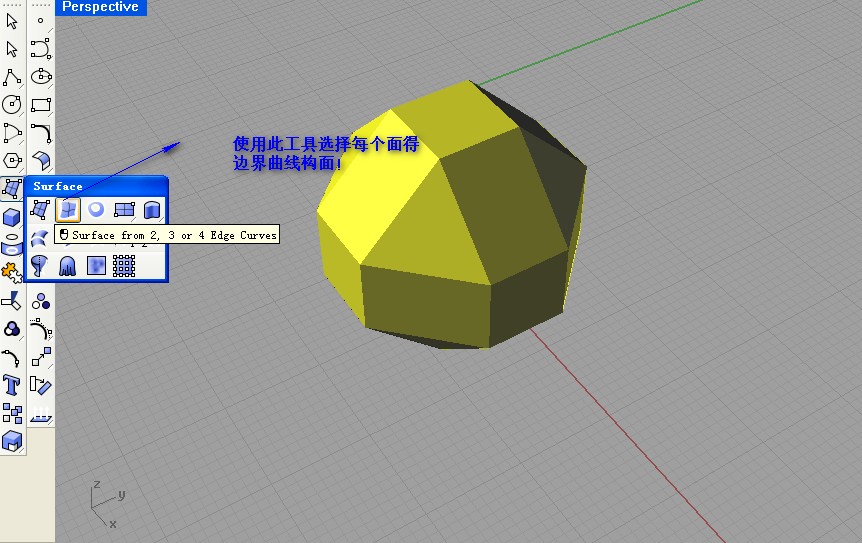Open the Surface tools button in main toolbar
Image resolution: width=862 pixels, height=543 pixels.
point(12,188)
